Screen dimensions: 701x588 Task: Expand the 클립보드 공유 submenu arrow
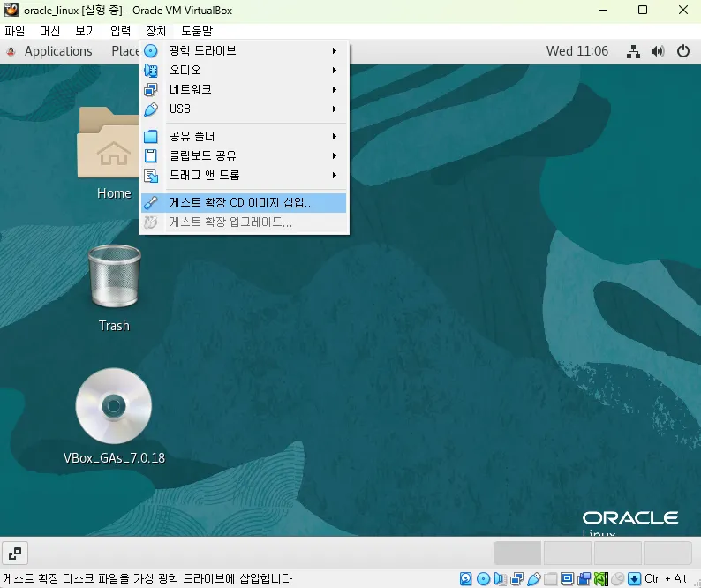[335, 155]
